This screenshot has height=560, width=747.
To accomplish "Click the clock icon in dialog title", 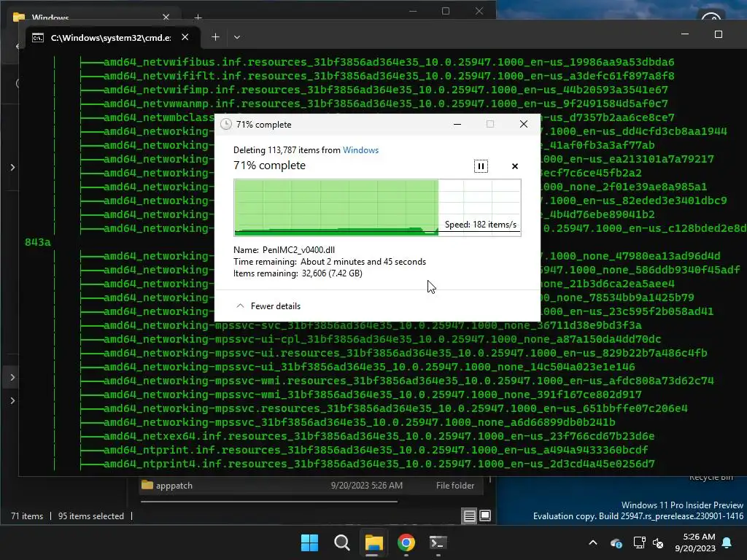I will 226,124.
